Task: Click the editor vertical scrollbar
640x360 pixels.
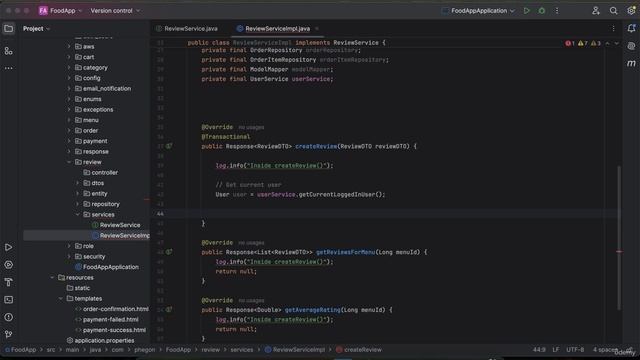Action: tap(619, 238)
